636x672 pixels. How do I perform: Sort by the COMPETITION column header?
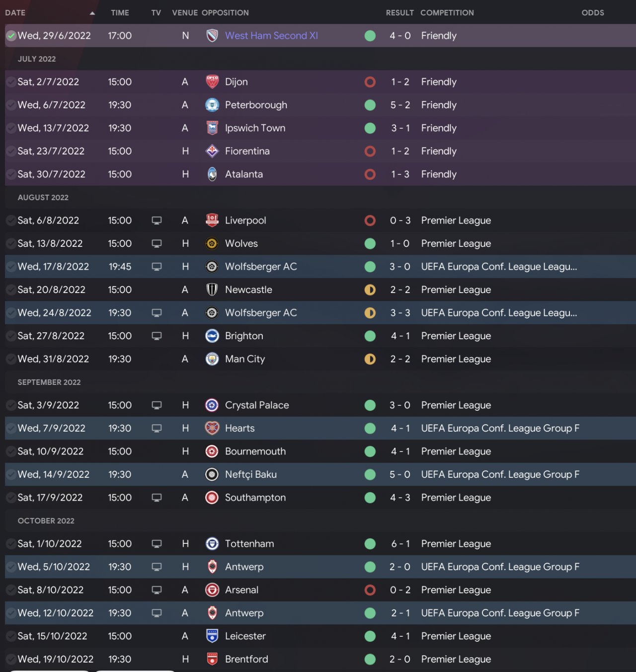(x=447, y=13)
